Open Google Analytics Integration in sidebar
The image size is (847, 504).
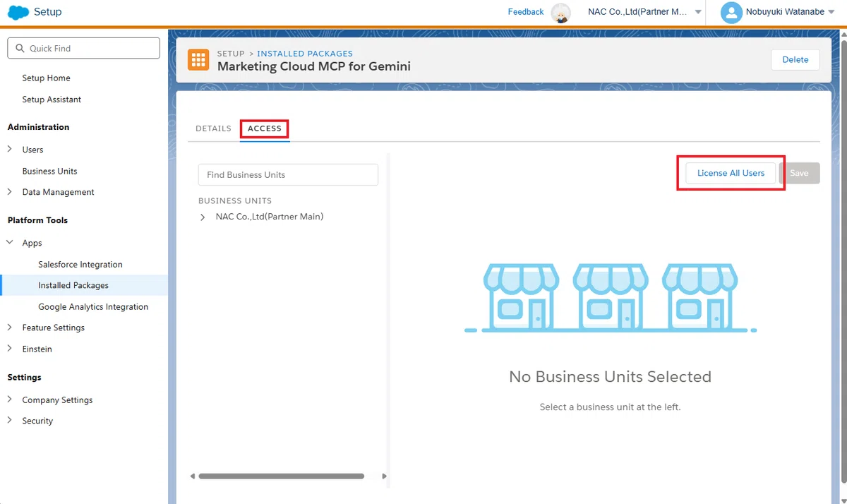(x=93, y=306)
